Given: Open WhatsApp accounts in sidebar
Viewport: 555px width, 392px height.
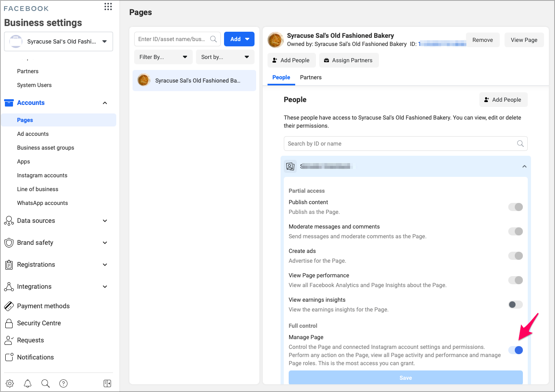Looking at the screenshot, I should pyautogui.click(x=42, y=203).
